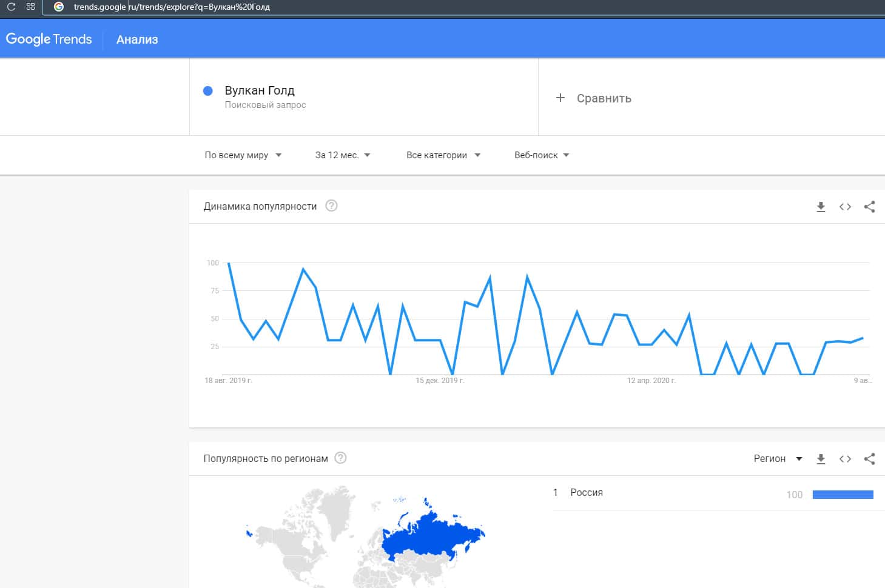Switch the Регион breakdown dropdown

click(778, 459)
